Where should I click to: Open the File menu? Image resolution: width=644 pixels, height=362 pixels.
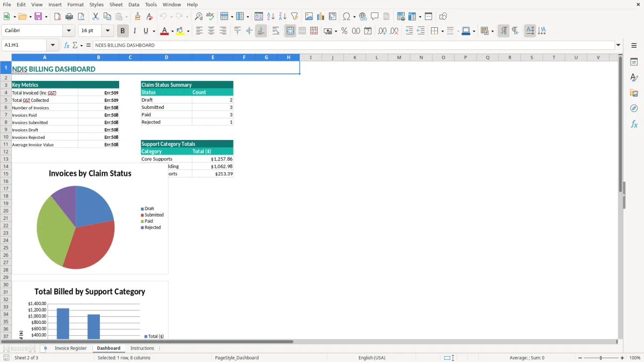point(7,4)
